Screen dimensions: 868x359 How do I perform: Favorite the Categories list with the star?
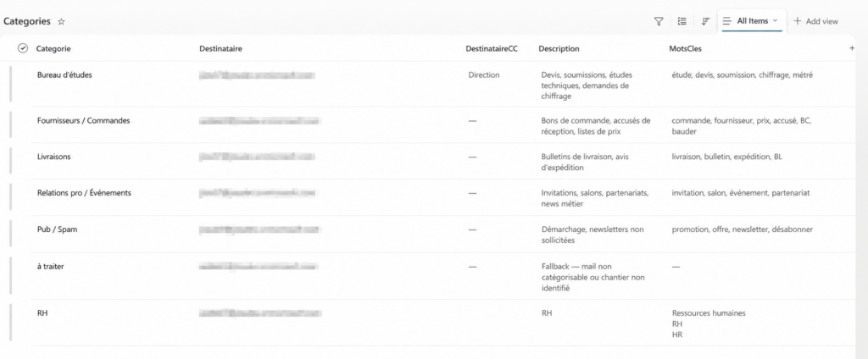tap(61, 21)
